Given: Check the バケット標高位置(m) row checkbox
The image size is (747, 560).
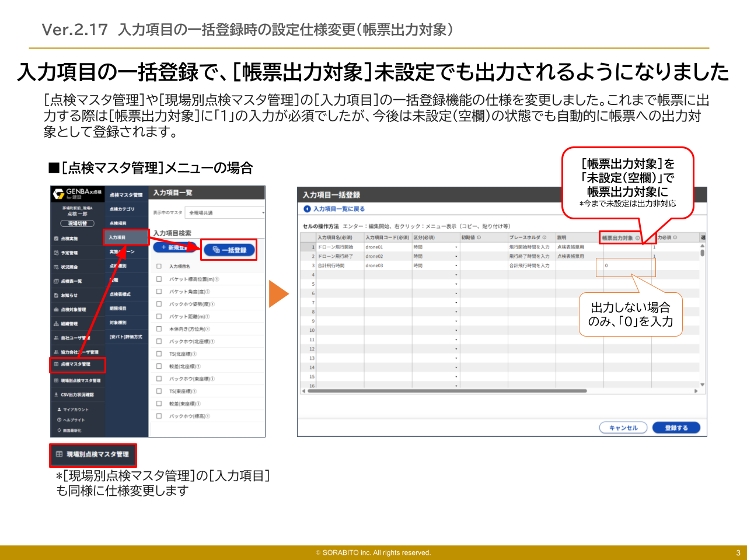Looking at the screenshot, I should (x=159, y=279).
